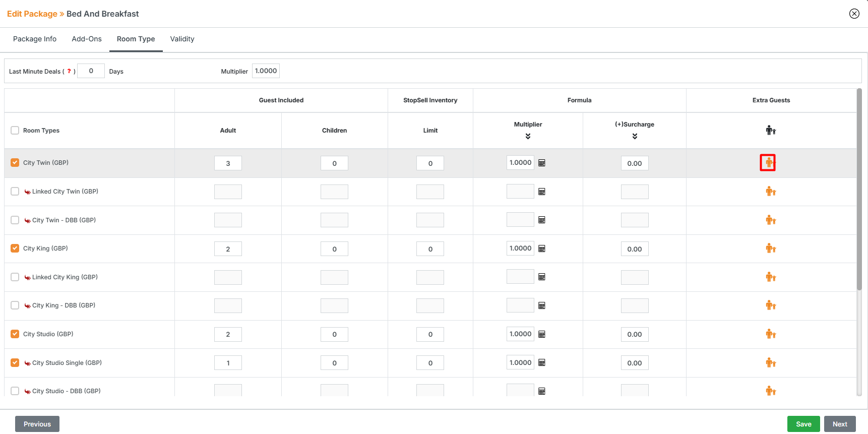Open extra guests settings for City Twin (GBP)
Screen dimensions: 868x434
[768, 163]
